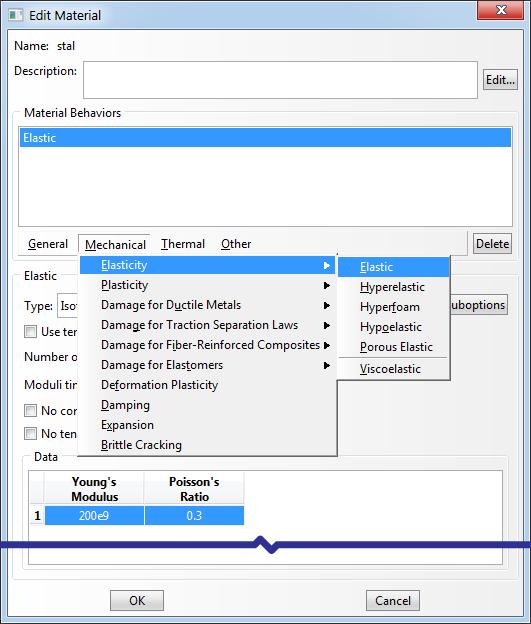This screenshot has width=531, height=624.
Task: Toggle the 'Use ter...' checkbox
Action: (30, 332)
